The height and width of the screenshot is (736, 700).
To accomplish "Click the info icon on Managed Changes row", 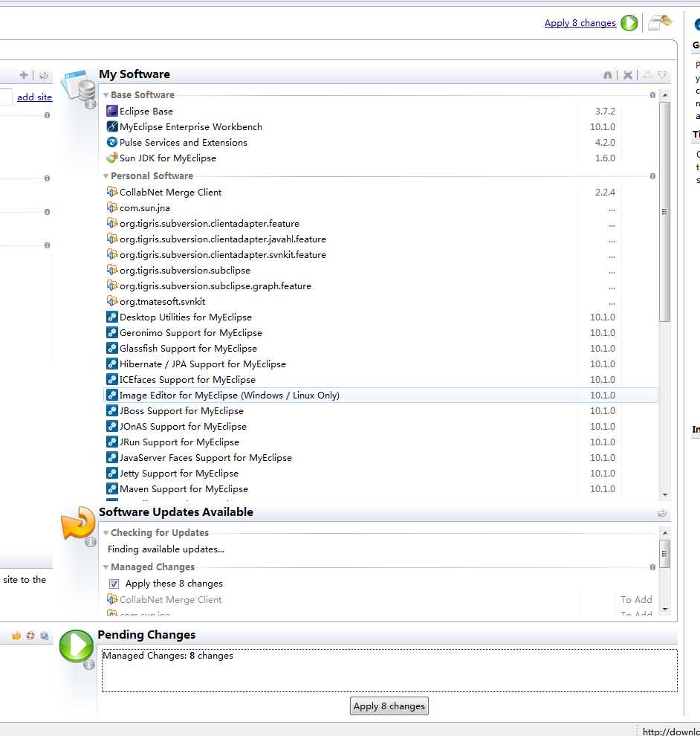I will (x=652, y=567).
